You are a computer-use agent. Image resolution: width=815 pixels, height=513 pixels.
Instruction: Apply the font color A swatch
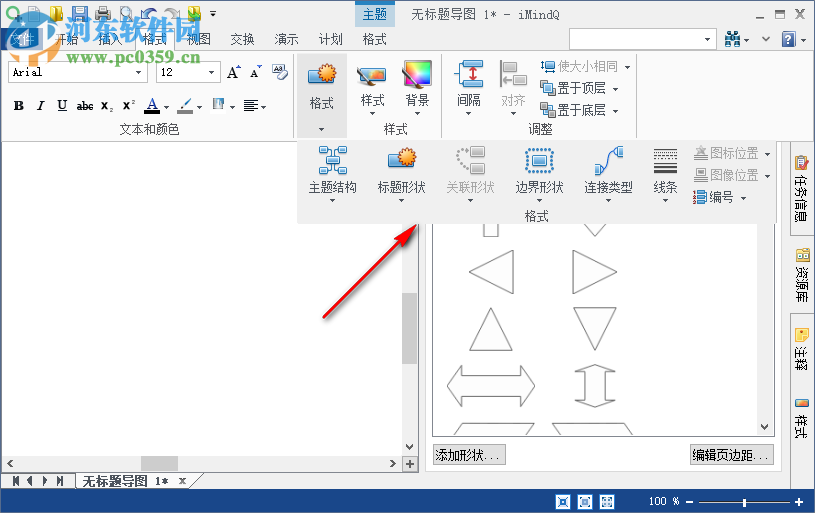152,106
